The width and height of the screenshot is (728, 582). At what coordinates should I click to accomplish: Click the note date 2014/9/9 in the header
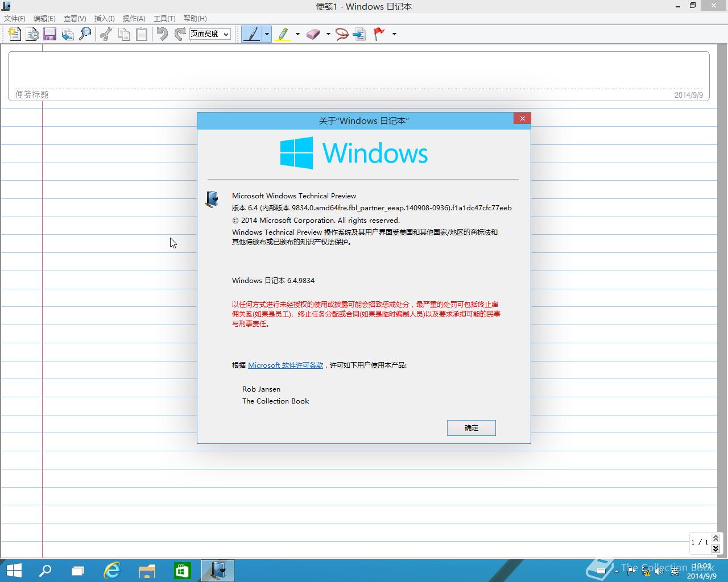point(688,95)
